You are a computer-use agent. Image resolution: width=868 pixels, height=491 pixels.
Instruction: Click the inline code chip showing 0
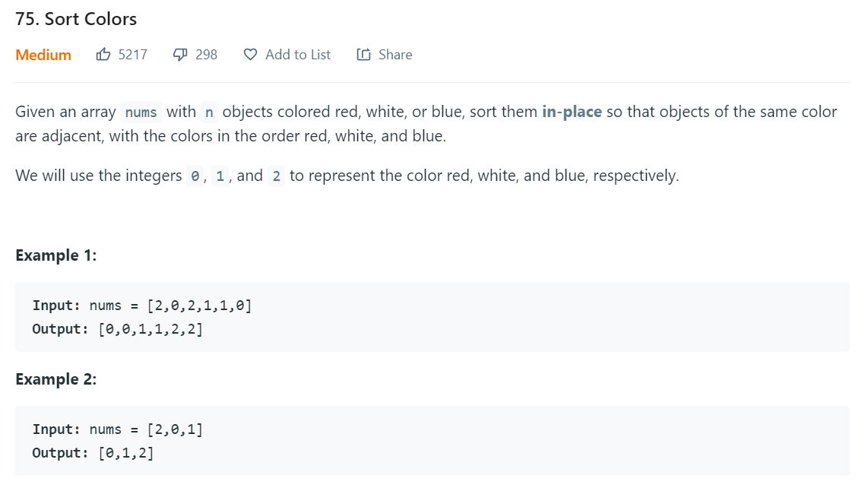pyautogui.click(x=195, y=176)
